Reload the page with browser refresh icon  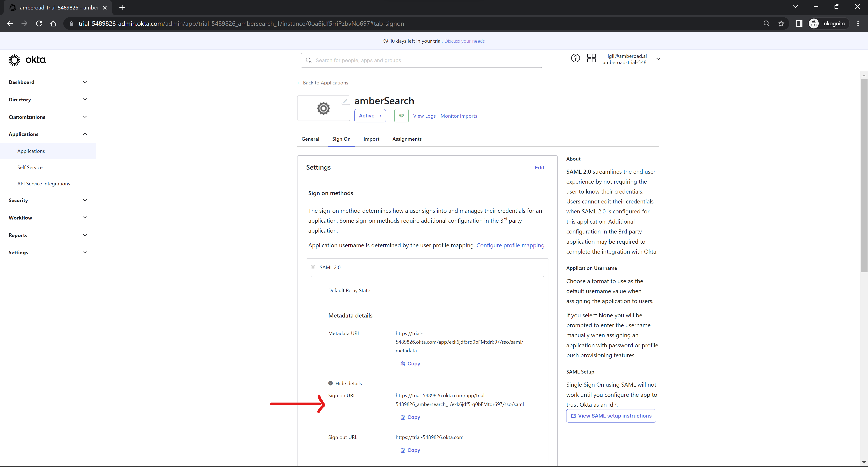pyautogui.click(x=39, y=23)
